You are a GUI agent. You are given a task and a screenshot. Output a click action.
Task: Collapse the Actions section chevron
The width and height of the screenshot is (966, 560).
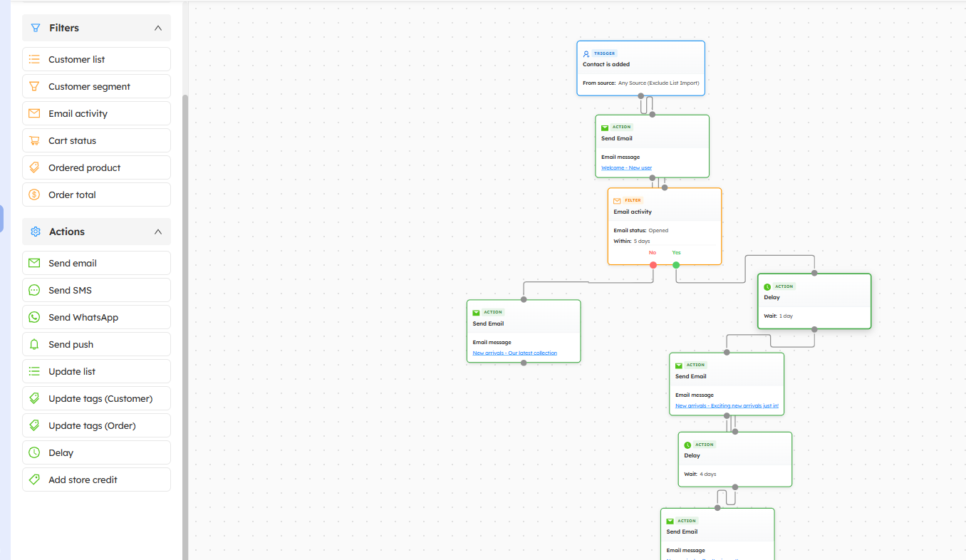(158, 232)
